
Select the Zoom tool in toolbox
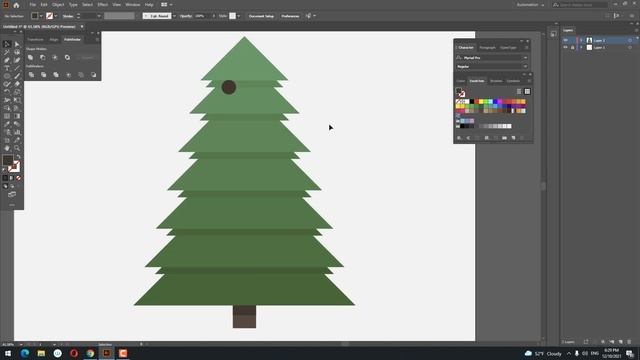coord(17,148)
